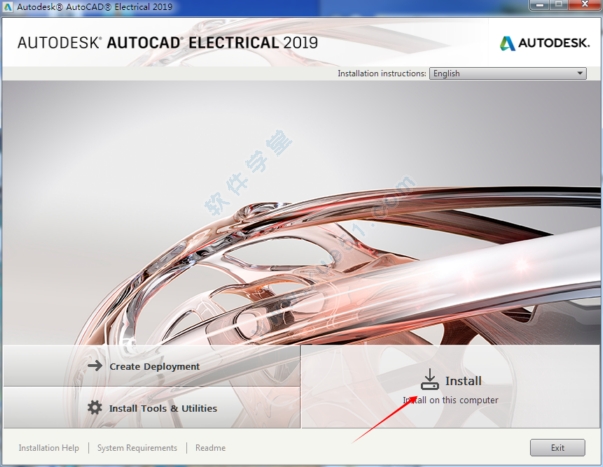Screen dimensions: 603x467
Task: Expand the English combo box arrow
Action: pos(580,73)
